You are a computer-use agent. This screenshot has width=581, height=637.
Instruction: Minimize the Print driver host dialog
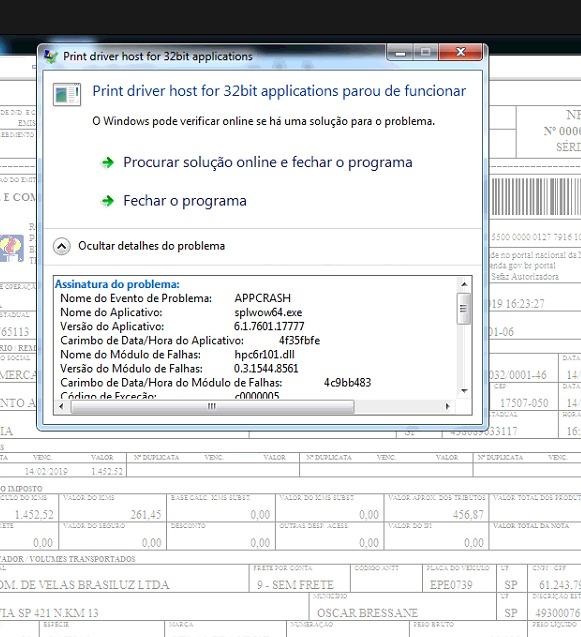pyautogui.click(x=401, y=52)
